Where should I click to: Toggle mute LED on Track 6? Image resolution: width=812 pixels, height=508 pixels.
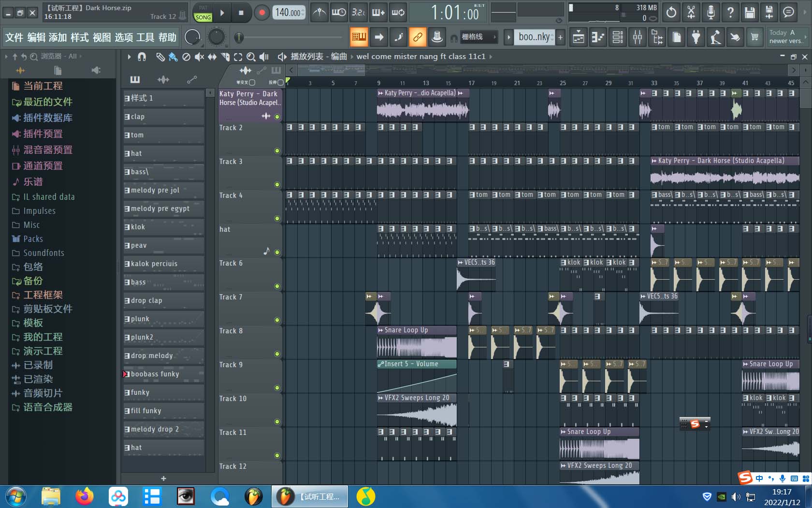click(277, 286)
